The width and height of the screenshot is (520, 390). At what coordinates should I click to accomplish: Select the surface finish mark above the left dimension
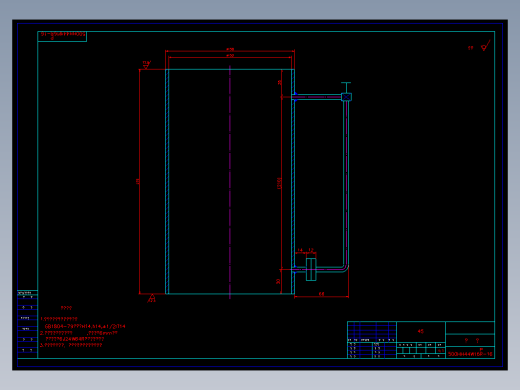[x=147, y=65]
